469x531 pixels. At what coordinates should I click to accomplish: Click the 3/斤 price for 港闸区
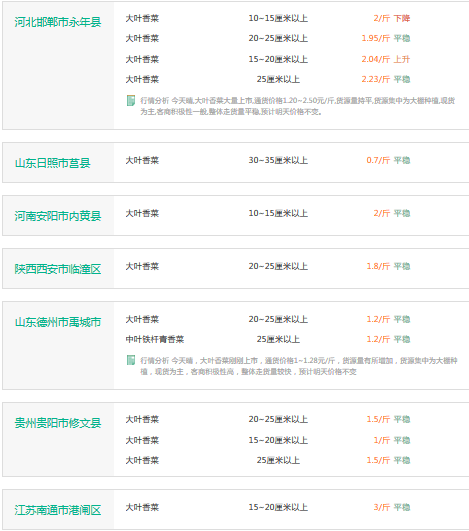point(382,507)
